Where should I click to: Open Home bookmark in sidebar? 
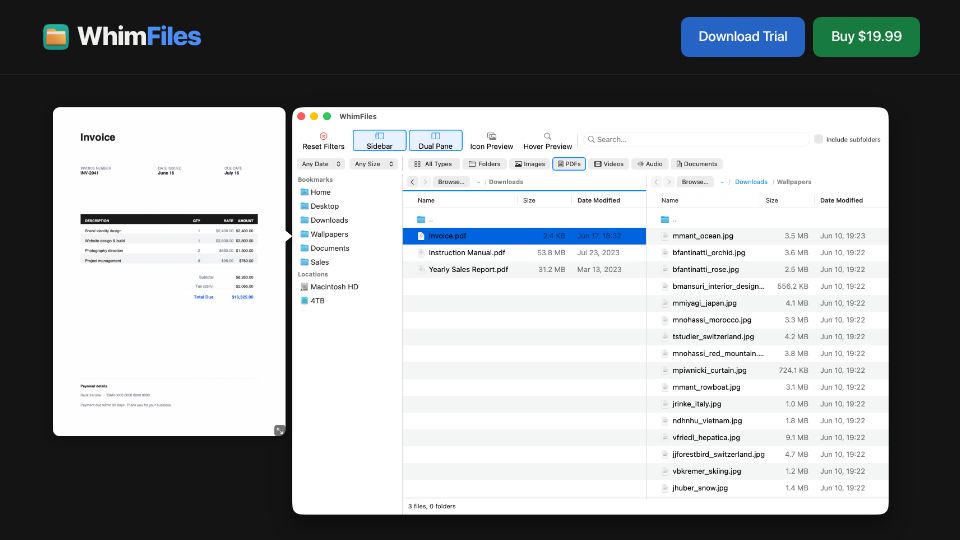tap(315, 192)
